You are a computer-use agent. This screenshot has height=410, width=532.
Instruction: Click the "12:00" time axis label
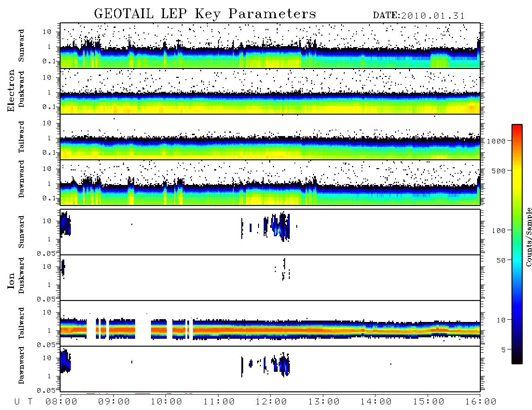pos(271,402)
